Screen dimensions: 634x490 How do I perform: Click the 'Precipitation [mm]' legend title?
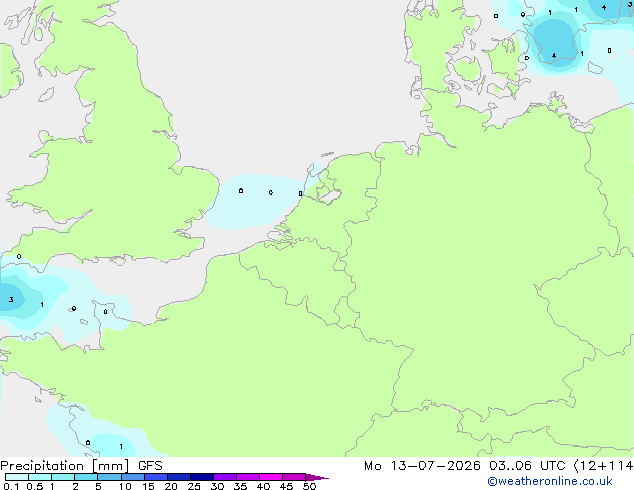(65, 466)
